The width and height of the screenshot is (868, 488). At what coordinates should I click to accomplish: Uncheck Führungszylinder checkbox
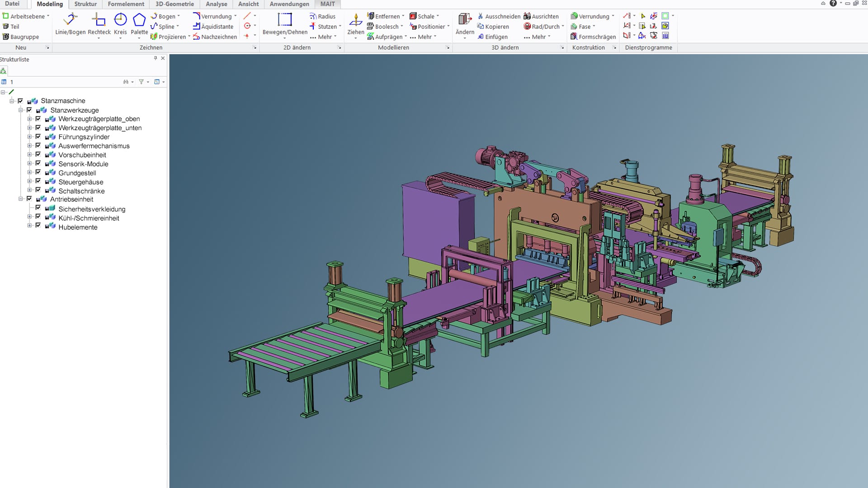(38, 136)
